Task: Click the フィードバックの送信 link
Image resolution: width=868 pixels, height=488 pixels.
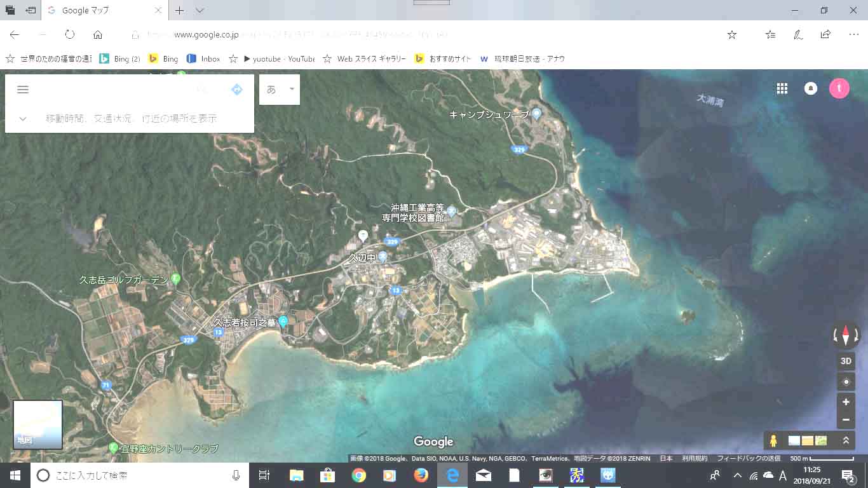Action: (x=749, y=458)
